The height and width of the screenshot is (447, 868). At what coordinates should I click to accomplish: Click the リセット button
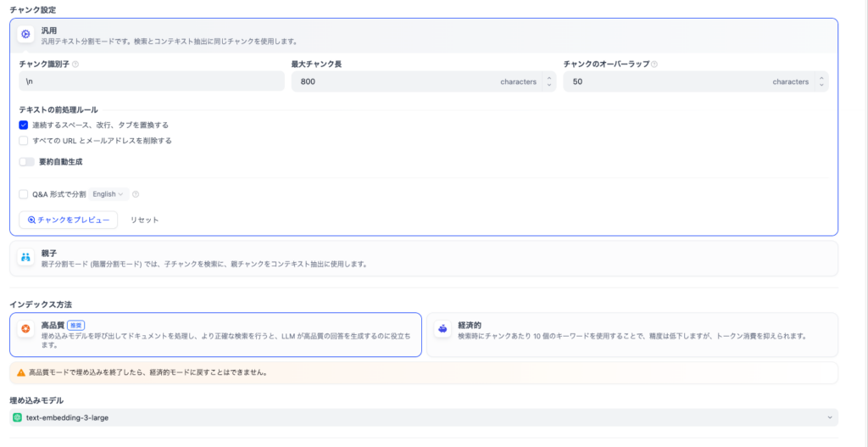144,220
